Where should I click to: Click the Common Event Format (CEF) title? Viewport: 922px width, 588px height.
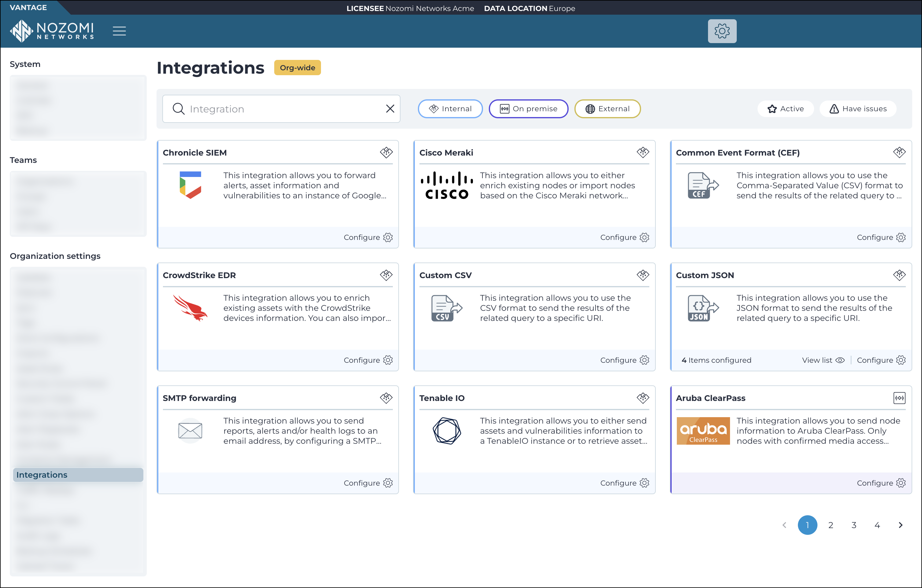point(738,153)
